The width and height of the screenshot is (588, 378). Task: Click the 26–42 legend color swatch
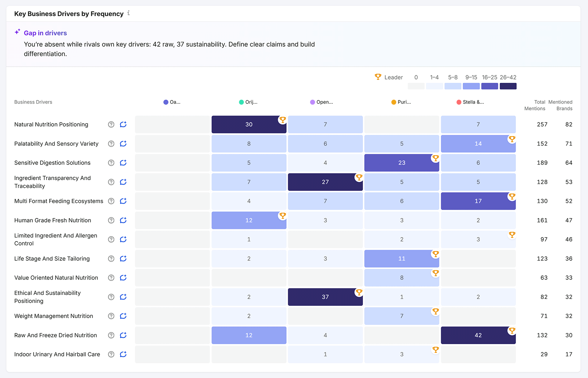tap(508, 86)
